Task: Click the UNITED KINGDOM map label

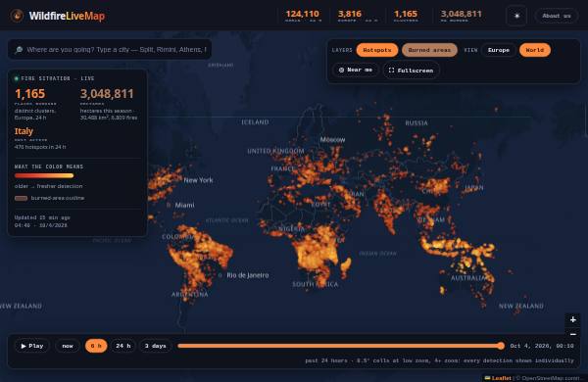Action: click(275, 151)
